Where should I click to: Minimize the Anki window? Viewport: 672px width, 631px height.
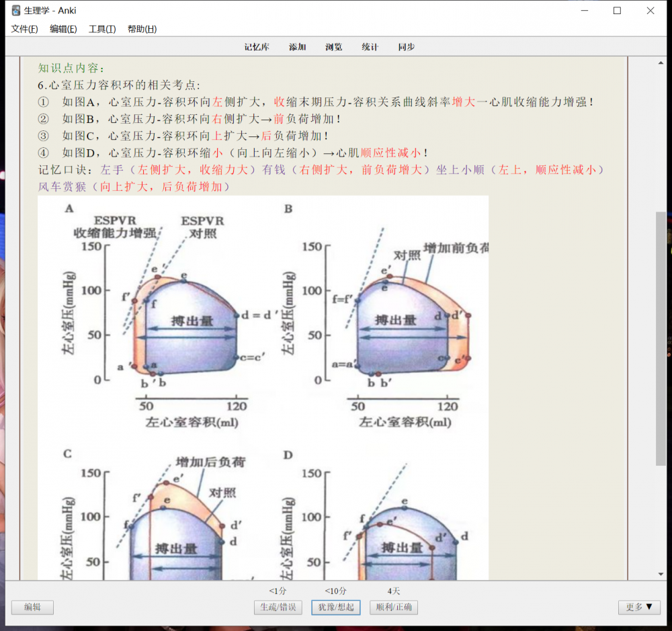(585, 10)
